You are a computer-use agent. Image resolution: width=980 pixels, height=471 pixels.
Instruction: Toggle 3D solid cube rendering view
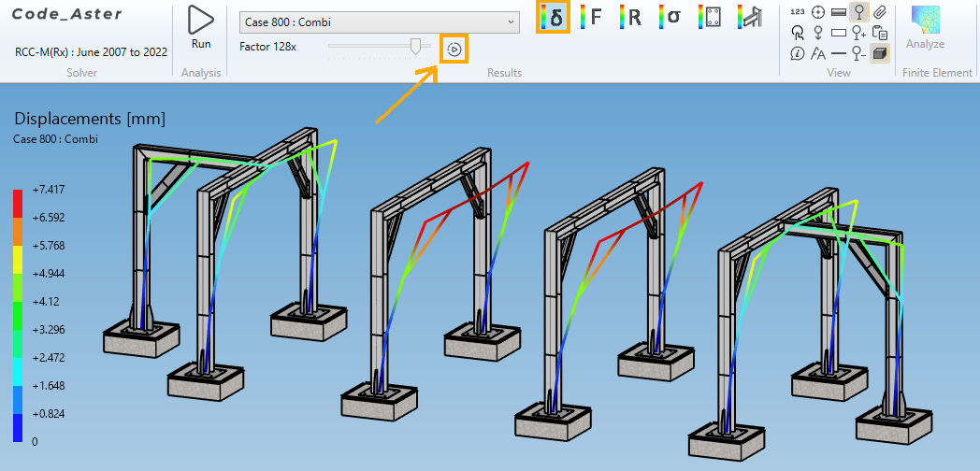tap(879, 53)
